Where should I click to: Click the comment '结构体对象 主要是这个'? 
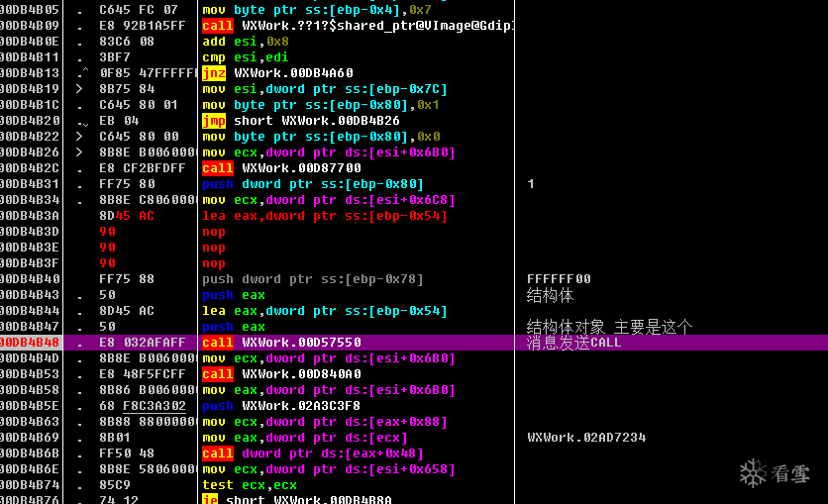coord(609,327)
